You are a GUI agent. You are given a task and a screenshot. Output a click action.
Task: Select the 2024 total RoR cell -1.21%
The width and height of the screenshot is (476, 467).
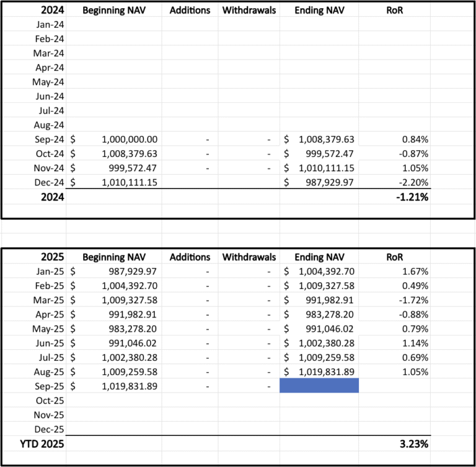point(394,197)
